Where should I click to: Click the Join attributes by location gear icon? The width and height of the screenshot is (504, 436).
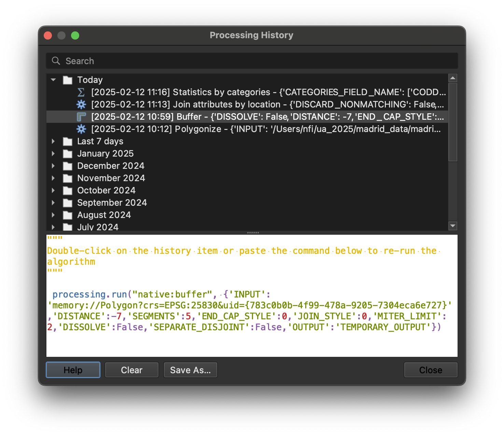coord(81,104)
